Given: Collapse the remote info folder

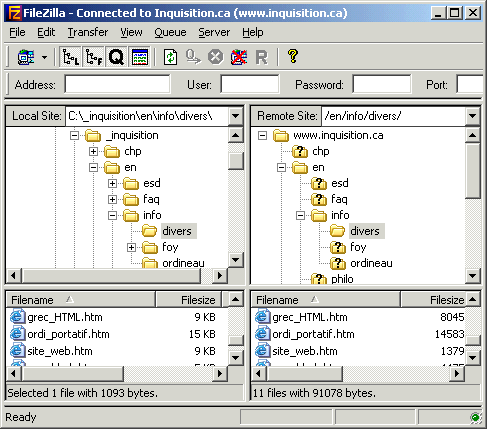Looking at the screenshot, I should tap(300, 215).
